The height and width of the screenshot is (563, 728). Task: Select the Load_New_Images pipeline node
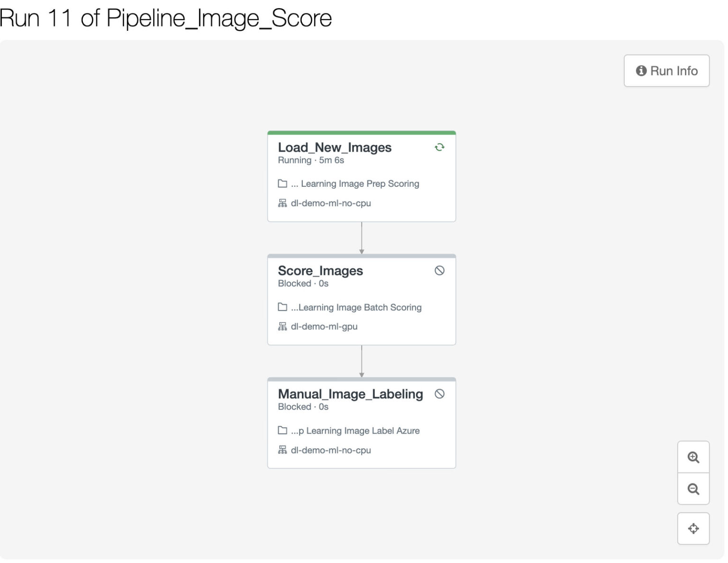pyautogui.click(x=362, y=176)
